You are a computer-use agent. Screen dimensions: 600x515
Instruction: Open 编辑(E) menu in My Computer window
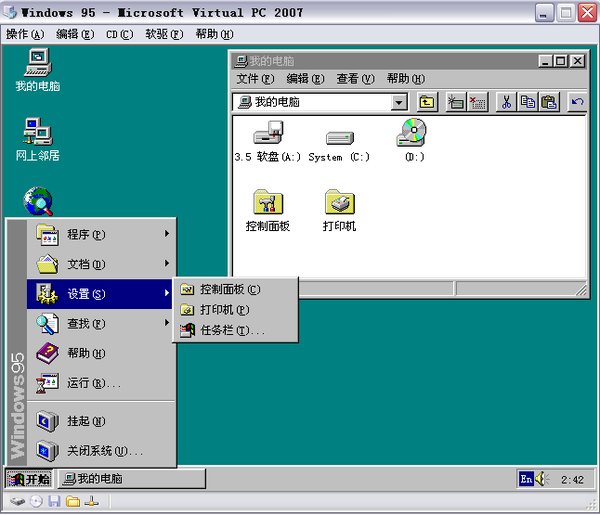click(x=305, y=79)
